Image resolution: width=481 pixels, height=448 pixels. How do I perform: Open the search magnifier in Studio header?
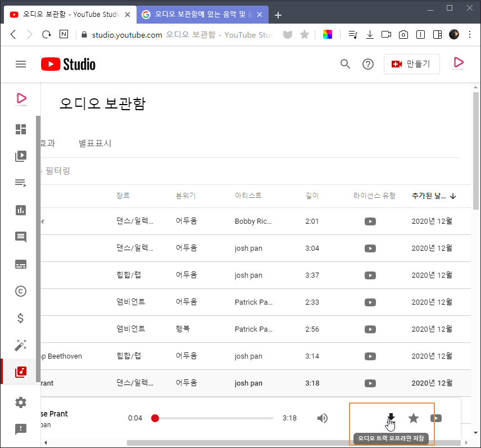pyautogui.click(x=345, y=64)
